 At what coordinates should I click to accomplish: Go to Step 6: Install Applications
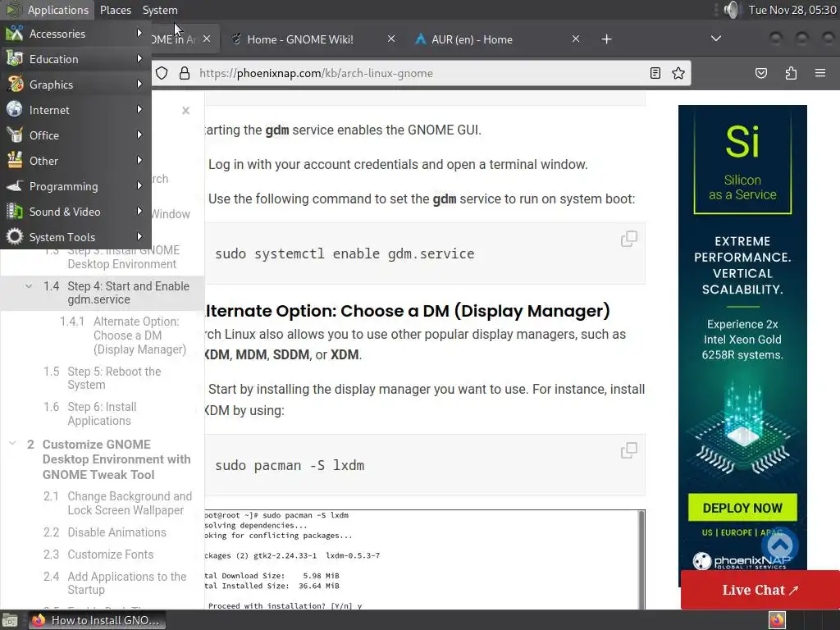point(102,413)
